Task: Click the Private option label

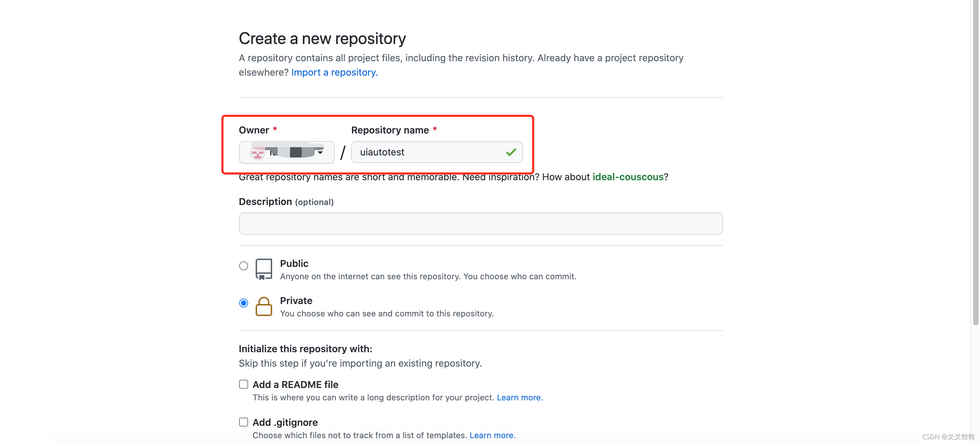Action: tap(296, 301)
